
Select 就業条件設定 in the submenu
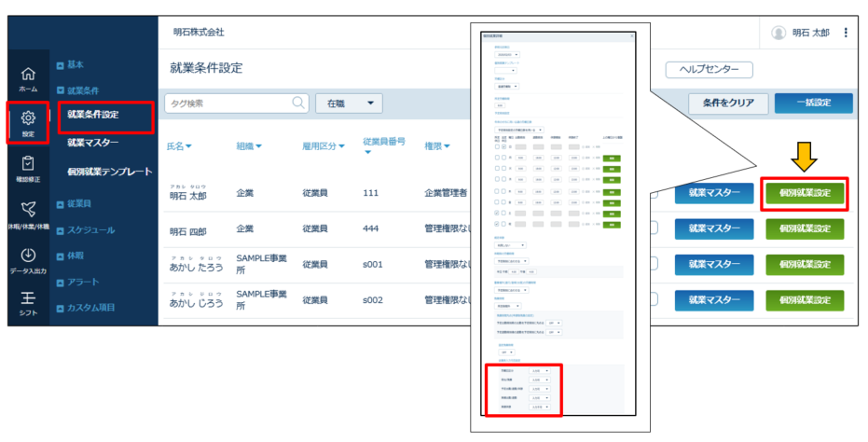(x=93, y=115)
